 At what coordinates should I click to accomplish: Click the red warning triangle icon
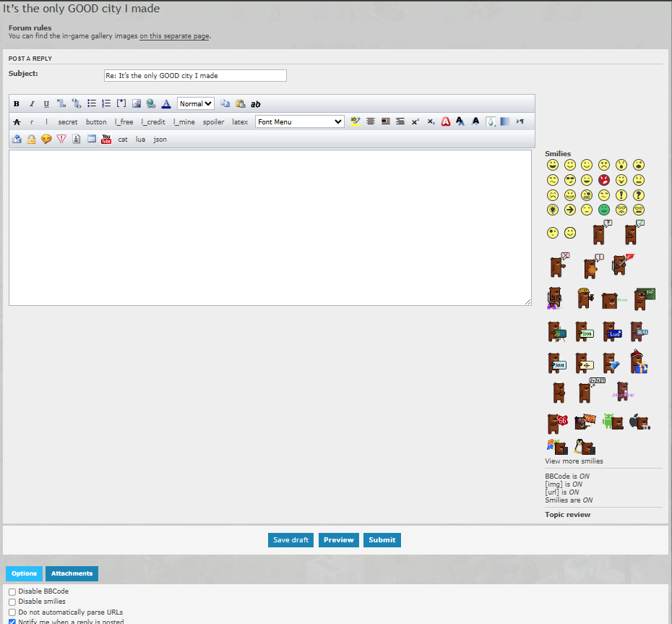point(61,139)
